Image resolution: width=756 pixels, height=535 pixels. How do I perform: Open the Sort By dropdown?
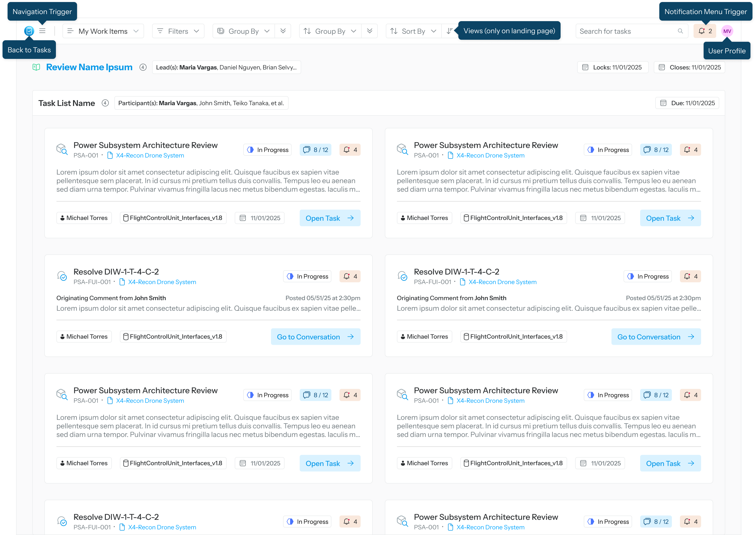pos(413,31)
